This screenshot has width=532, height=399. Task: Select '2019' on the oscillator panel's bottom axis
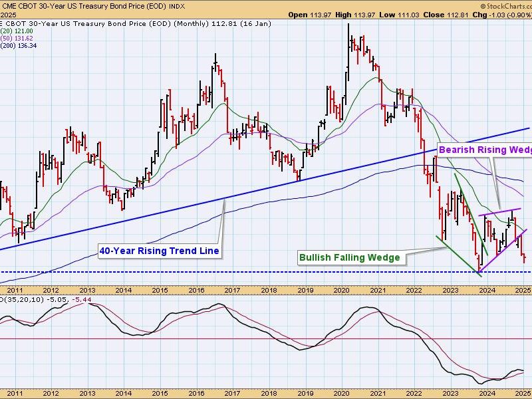(x=305, y=394)
